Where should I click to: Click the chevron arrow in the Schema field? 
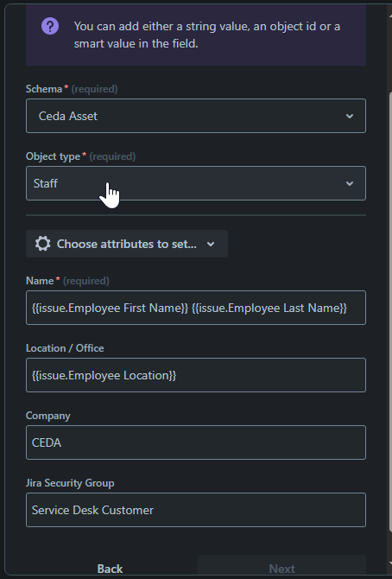click(350, 116)
